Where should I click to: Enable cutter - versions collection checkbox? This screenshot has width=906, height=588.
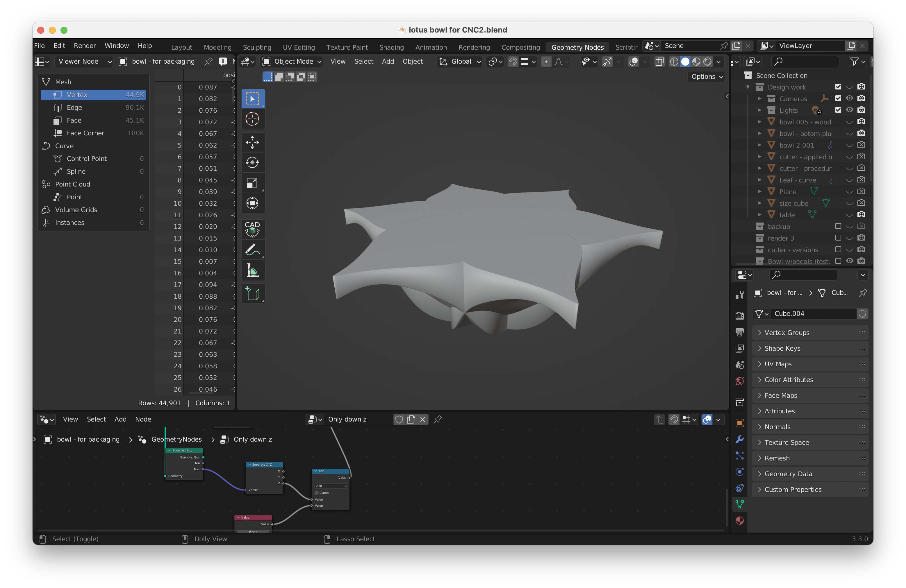tap(838, 250)
